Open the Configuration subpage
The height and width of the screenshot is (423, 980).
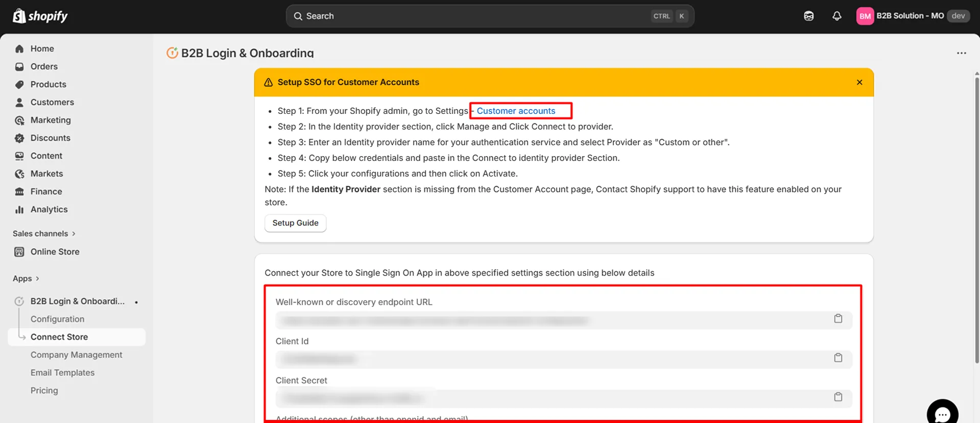[57, 319]
